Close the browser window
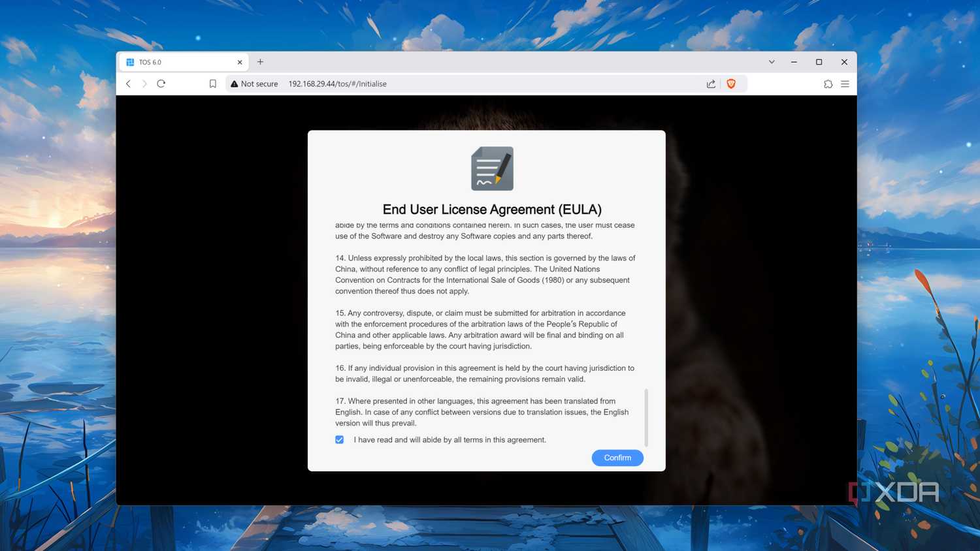Screen dimensions: 980x551 pos(844,62)
